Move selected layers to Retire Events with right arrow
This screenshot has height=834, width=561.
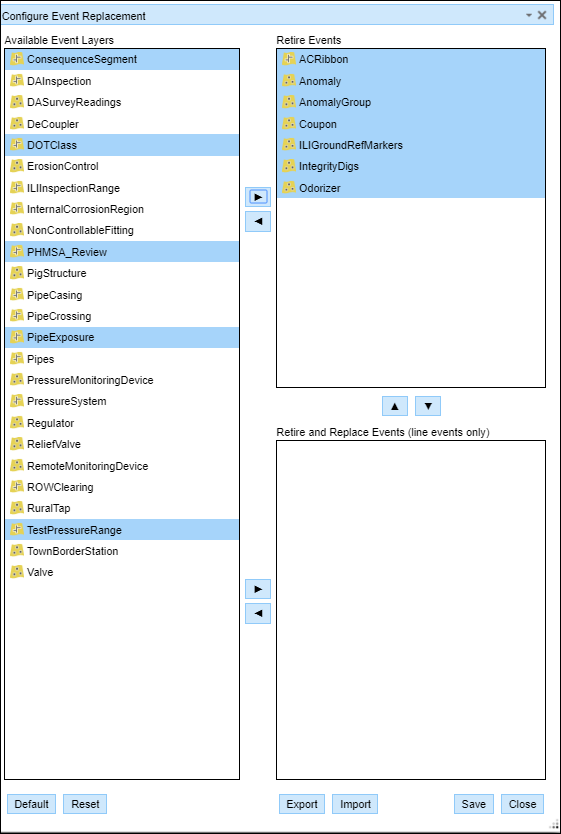click(x=258, y=197)
